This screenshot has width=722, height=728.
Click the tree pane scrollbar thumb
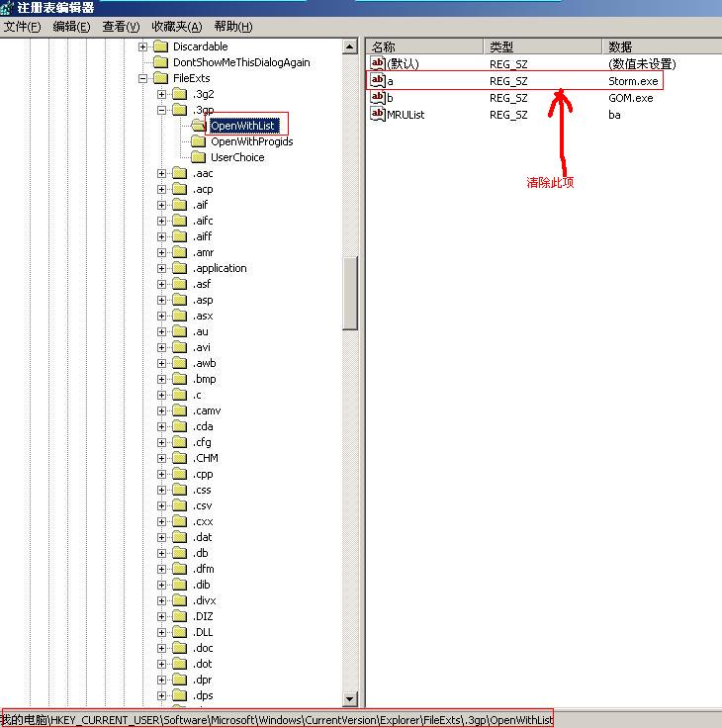349,293
